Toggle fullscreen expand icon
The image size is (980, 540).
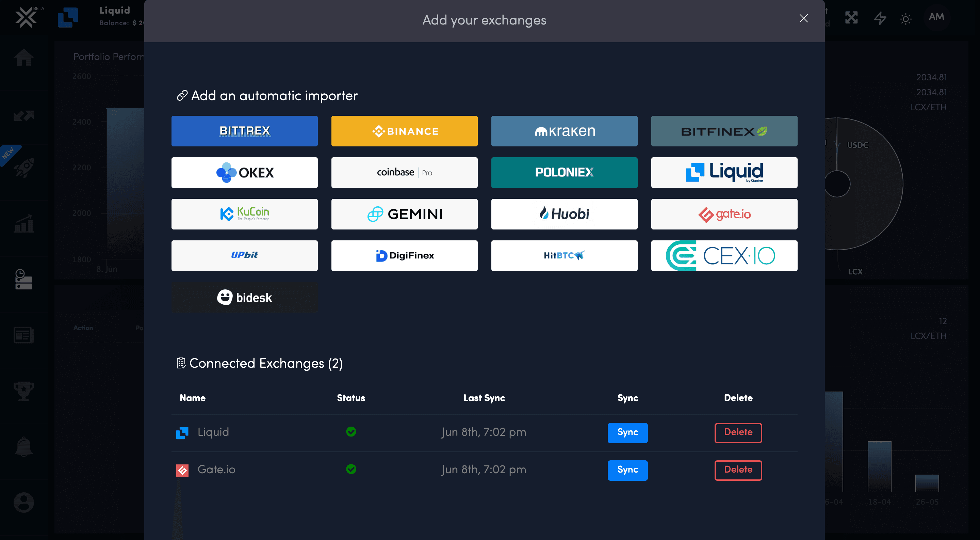tap(851, 17)
